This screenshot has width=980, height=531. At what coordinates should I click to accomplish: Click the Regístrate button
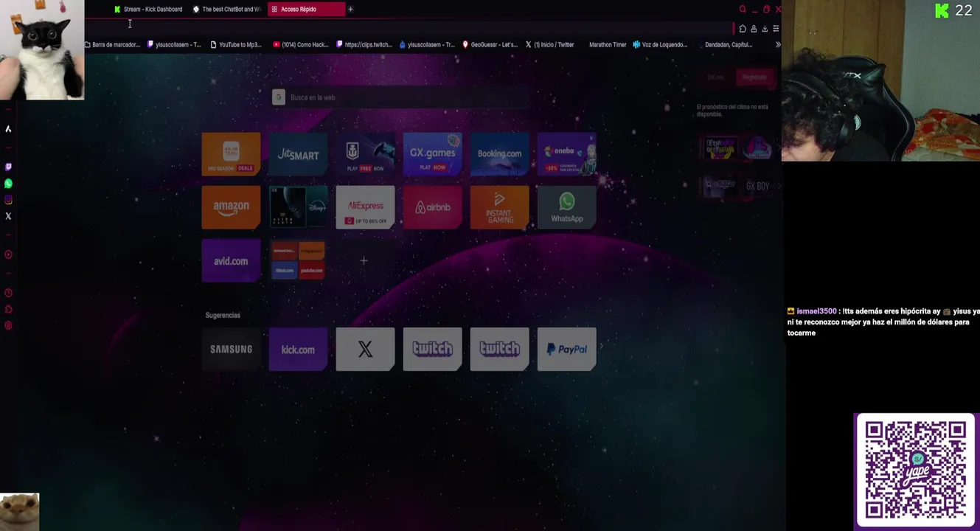point(754,77)
